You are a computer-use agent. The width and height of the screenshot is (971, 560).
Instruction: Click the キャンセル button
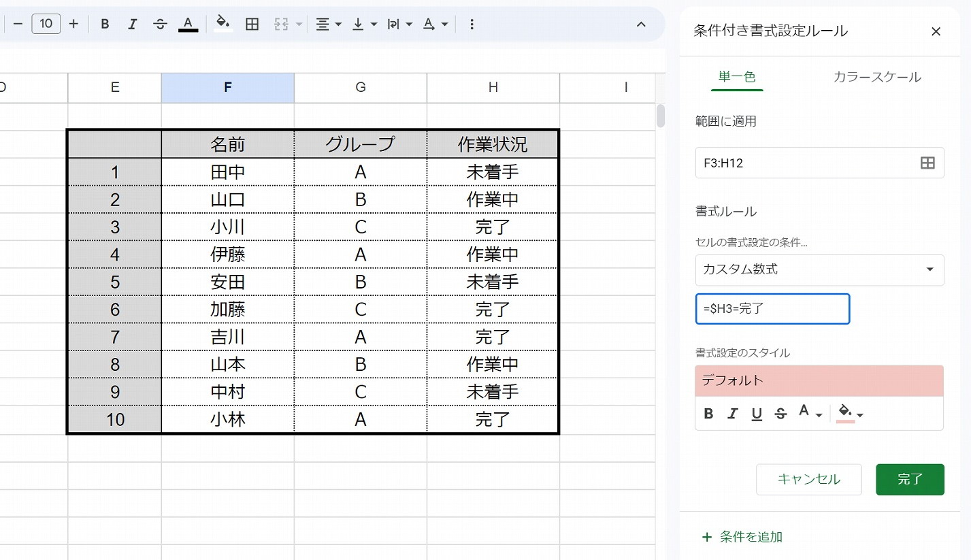click(x=808, y=479)
